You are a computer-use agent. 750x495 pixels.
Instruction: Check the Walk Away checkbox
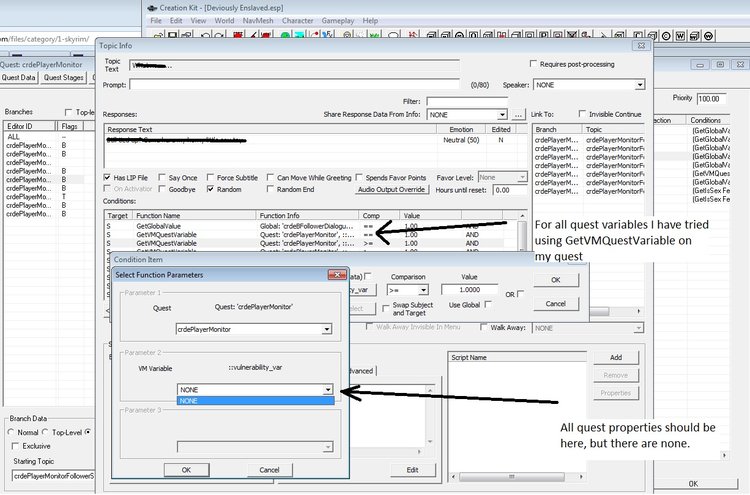(484, 327)
